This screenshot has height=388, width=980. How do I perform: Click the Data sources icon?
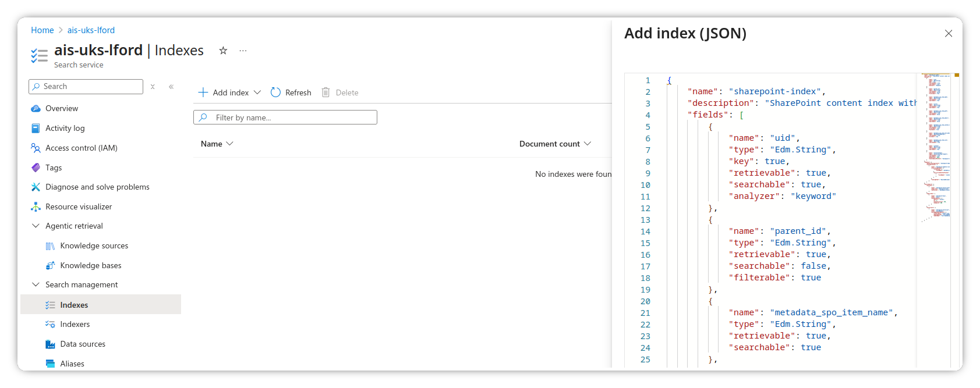coord(50,344)
